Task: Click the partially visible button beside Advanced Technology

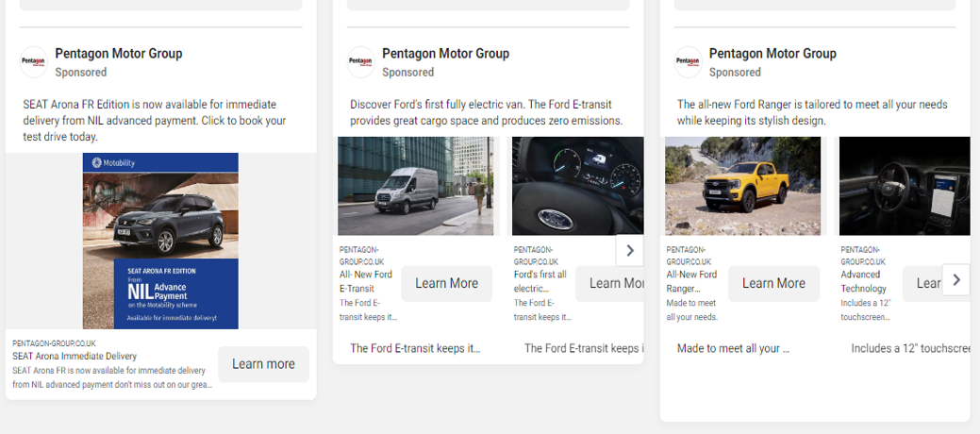Action: click(x=922, y=283)
